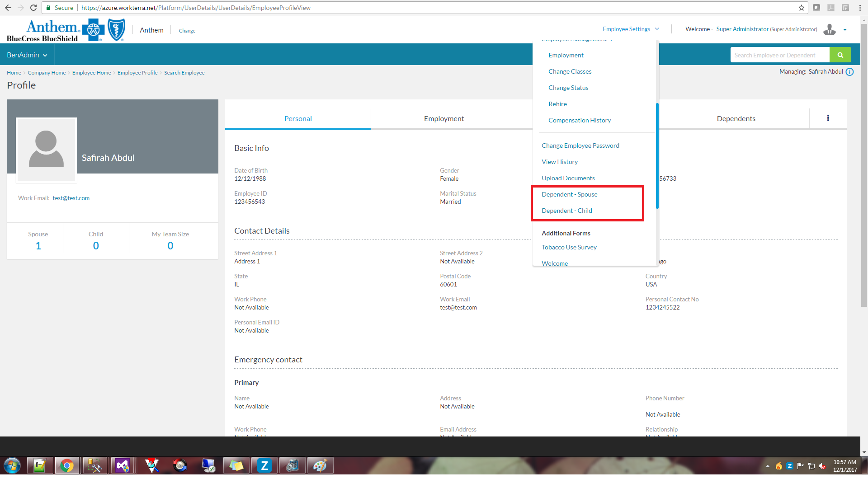
Task: Click the green search magnifier button
Action: 840,55
